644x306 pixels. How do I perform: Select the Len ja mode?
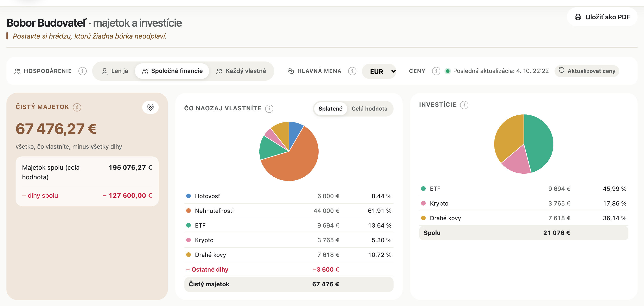[115, 71]
